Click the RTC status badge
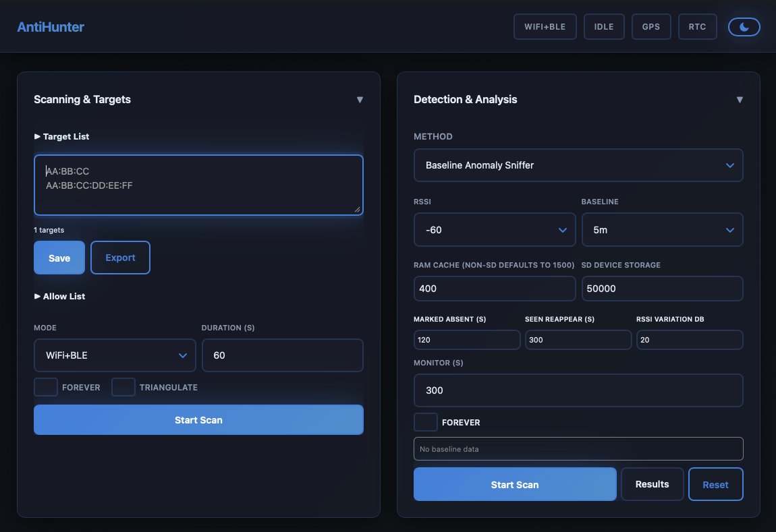The width and height of the screenshot is (776, 532). pyautogui.click(x=697, y=27)
